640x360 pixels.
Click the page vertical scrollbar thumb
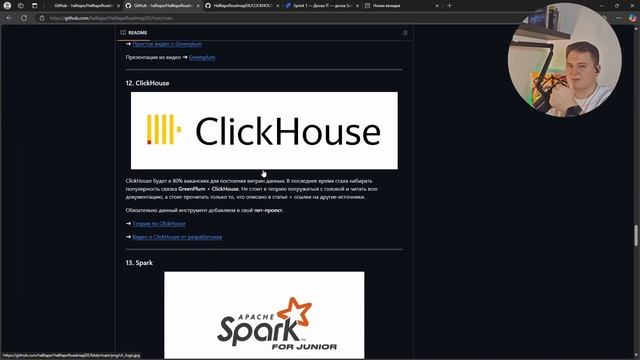click(x=636, y=236)
